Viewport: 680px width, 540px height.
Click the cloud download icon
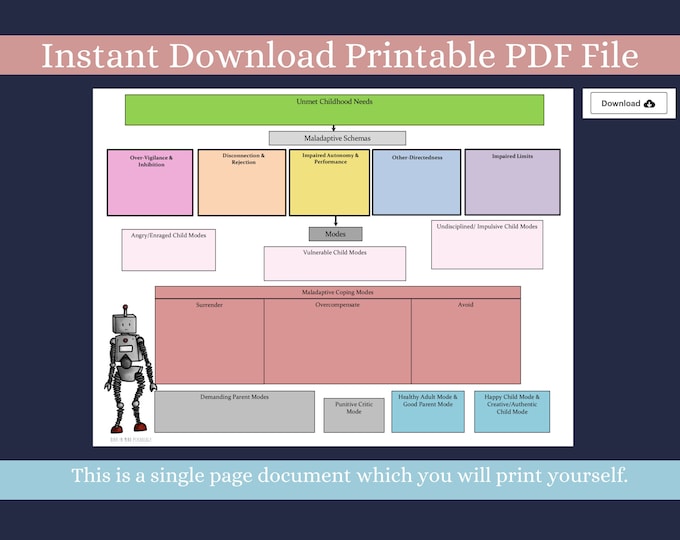tap(649, 104)
